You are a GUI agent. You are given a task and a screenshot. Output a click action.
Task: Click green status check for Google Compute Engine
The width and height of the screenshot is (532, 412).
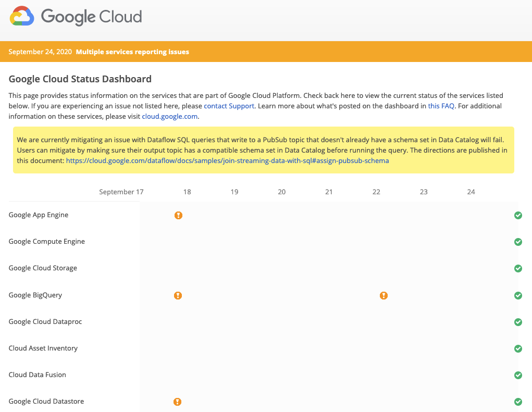pyautogui.click(x=518, y=242)
